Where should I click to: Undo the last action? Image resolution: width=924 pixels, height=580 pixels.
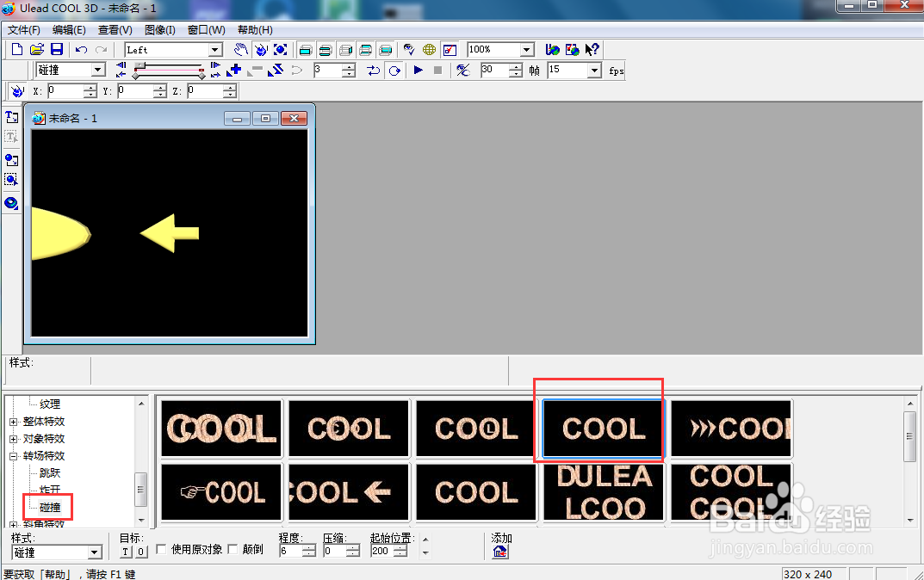click(81, 50)
